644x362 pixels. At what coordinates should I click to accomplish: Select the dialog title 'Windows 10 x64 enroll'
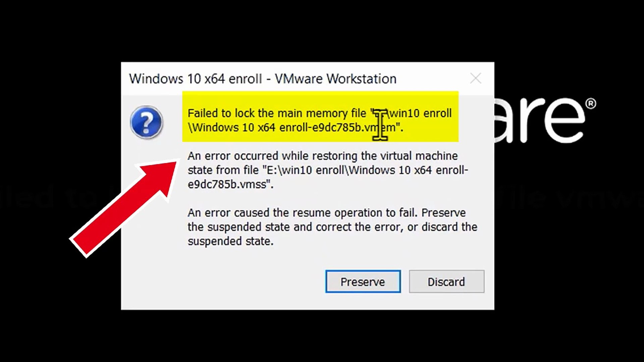[196, 79]
